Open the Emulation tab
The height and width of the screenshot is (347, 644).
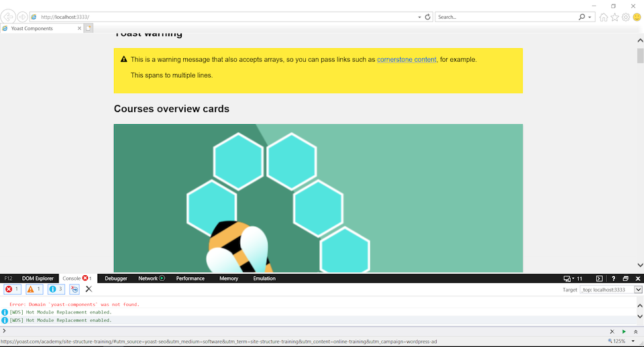pos(264,279)
